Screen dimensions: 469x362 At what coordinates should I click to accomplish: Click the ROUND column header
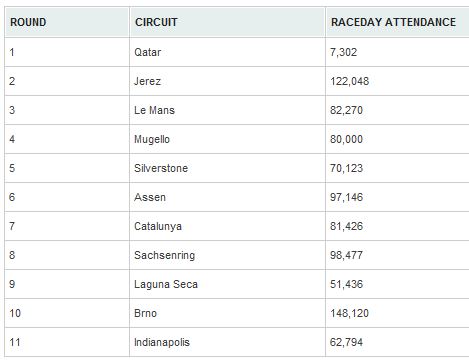(x=67, y=22)
